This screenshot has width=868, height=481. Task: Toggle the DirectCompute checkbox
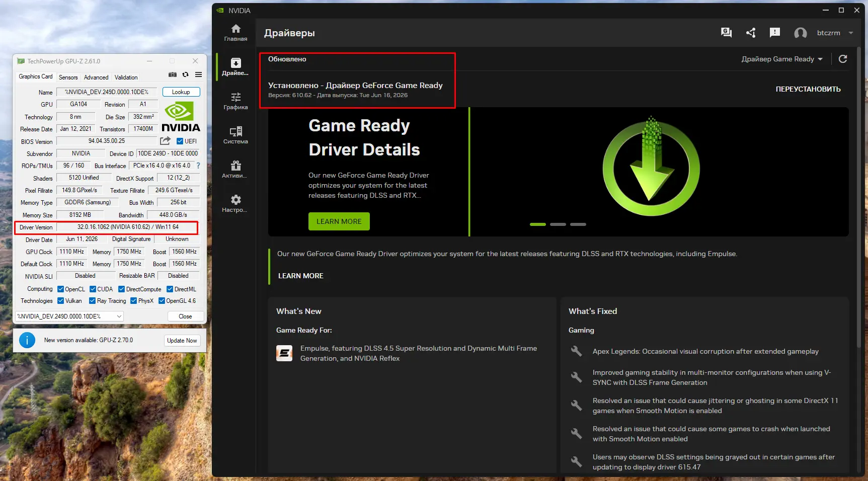coord(121,289)
